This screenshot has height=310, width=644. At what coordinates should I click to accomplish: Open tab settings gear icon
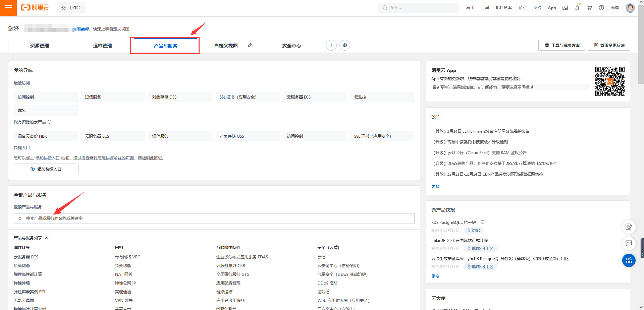pyautogui.click(x=345, y=45)
